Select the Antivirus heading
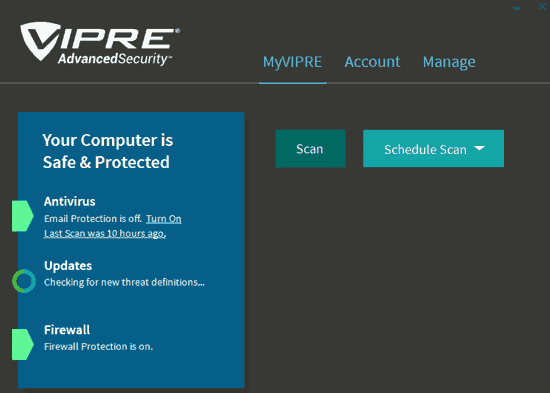 click(x=69, y=201)
